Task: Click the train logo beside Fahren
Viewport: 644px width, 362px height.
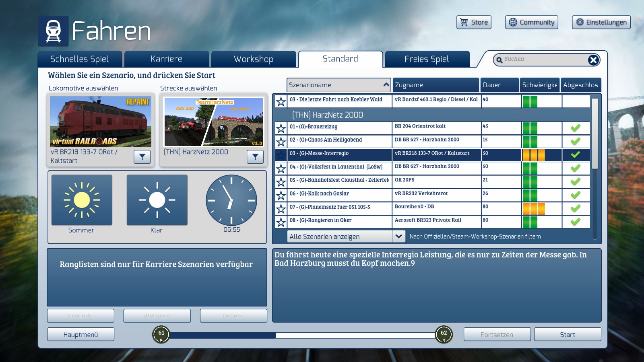Action: [x=53, y=31]
